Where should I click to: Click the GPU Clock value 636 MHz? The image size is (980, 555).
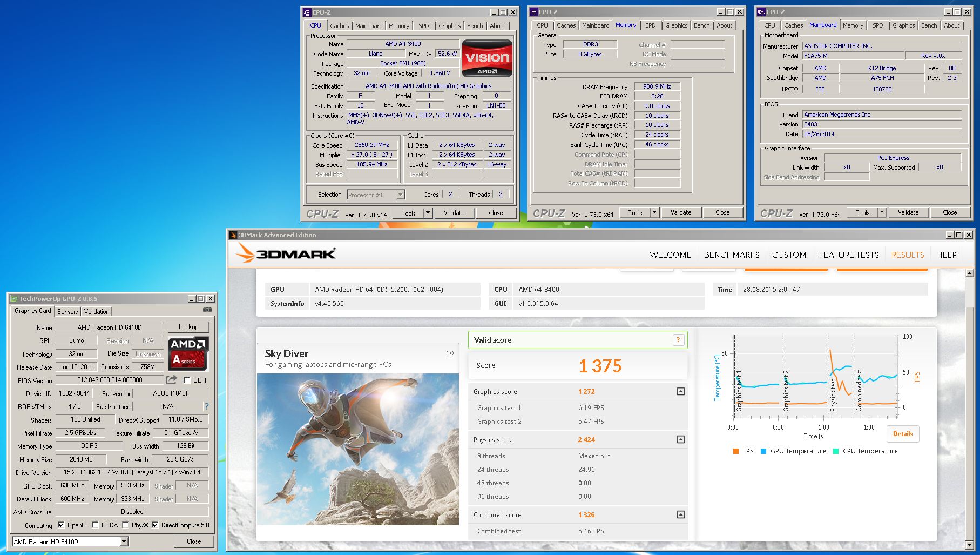[x=72, y=485]
